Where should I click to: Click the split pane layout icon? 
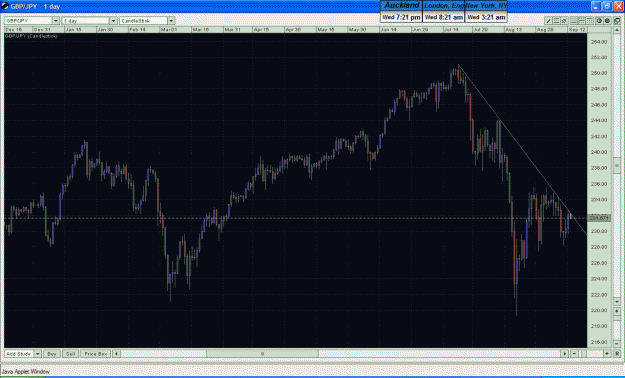pyautogui.click(x=582, y=21)
